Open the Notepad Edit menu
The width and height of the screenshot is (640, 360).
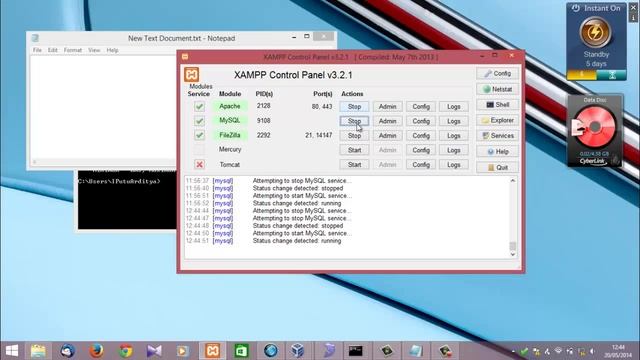tap(53, 50)
